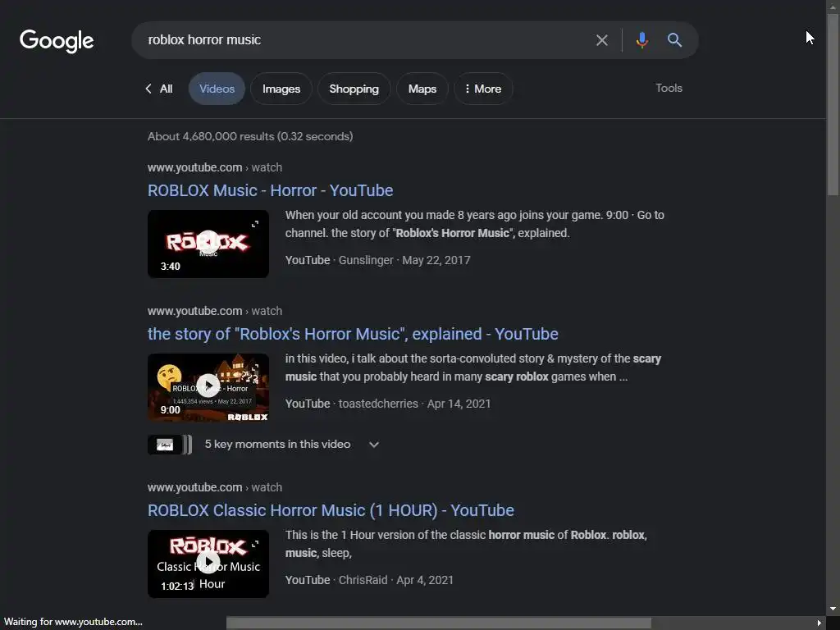Click the key moments preview icon
The height and width of the screenshot is (630, 840).
169,445
